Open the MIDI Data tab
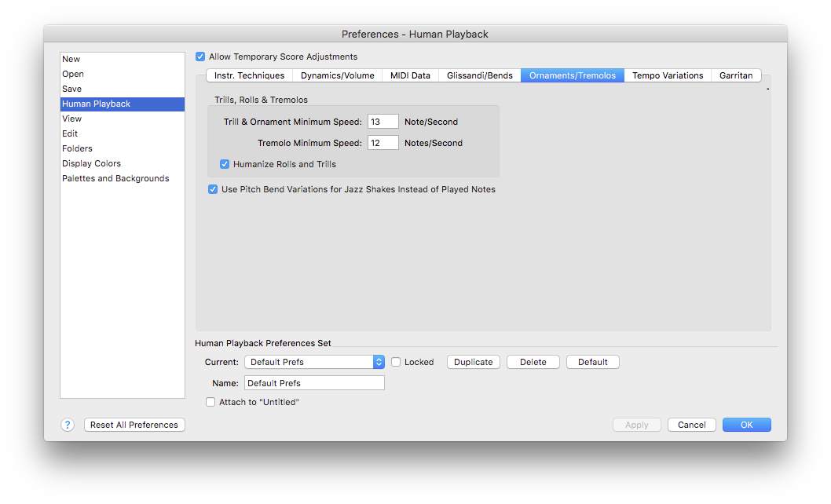Viewport: 831px width, 504px height. coord(410,75)
